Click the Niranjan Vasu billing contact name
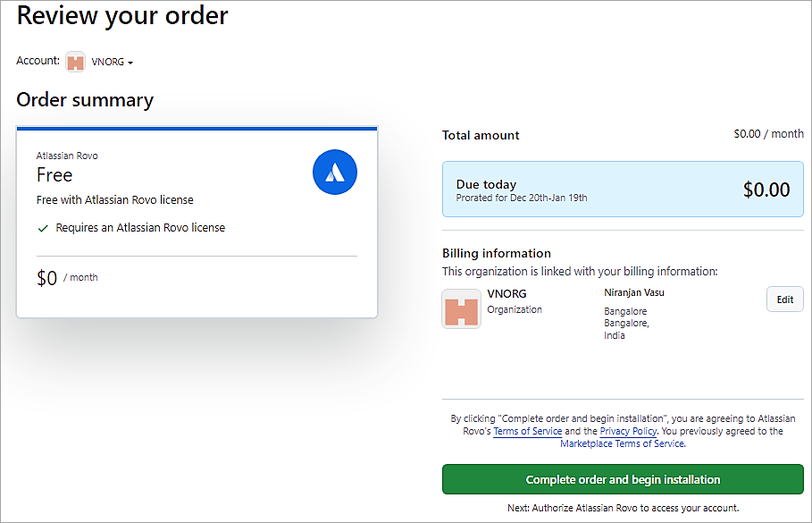Viewport: 812px width, 523px height. tap(634, 292)
